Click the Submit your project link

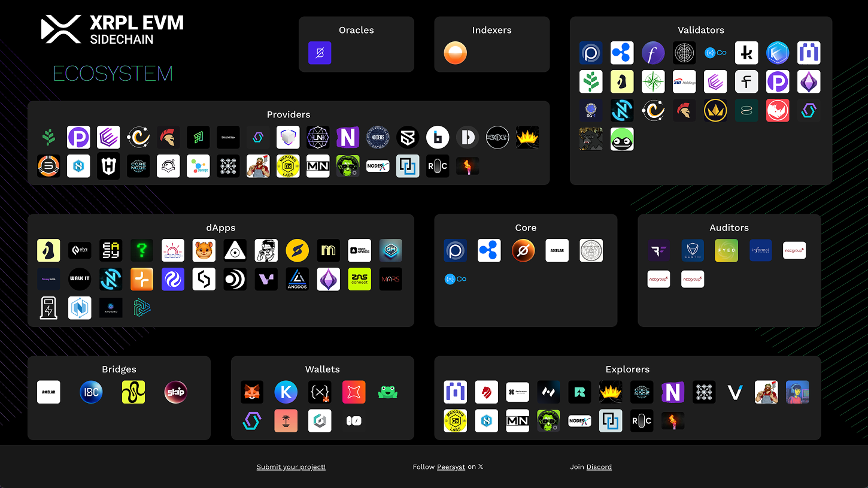pyautogui.click(x=291, y=467)
